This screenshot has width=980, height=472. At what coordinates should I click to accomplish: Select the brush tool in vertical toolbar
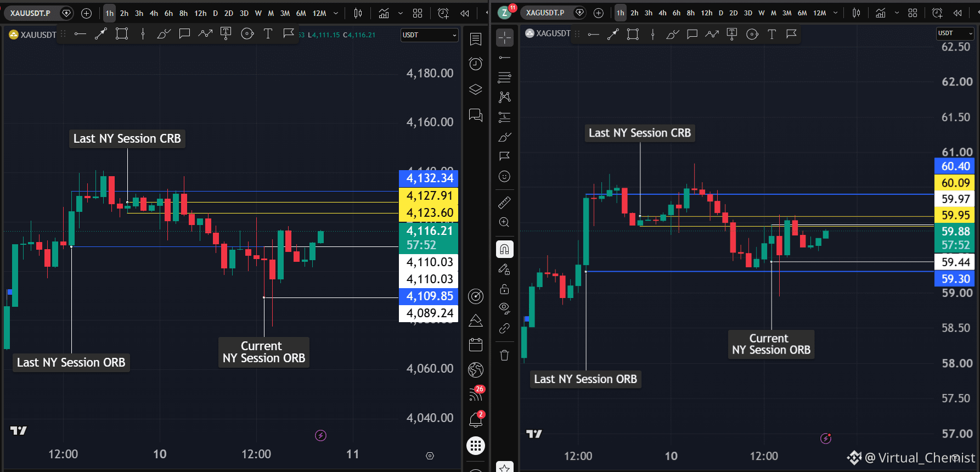pyautogui.click(x=505, y=137)
